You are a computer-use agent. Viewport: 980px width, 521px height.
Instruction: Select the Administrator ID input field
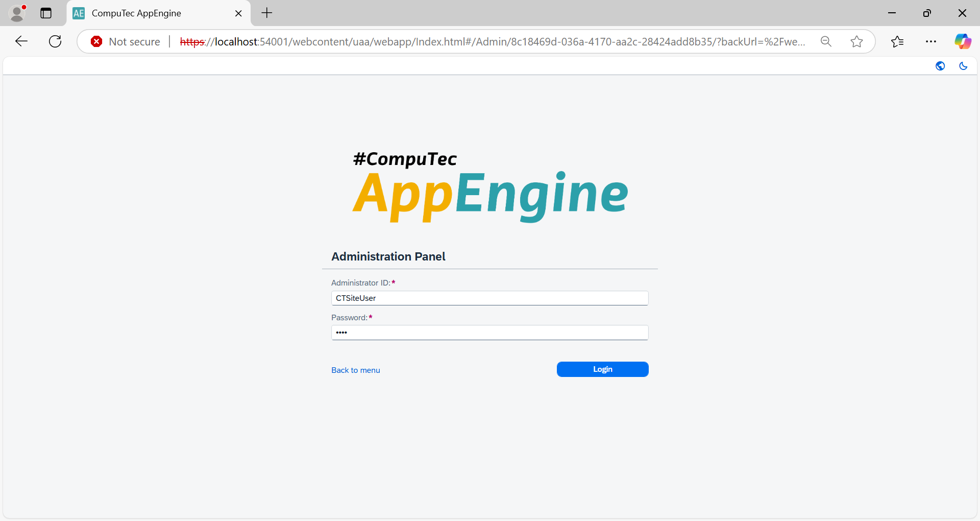[489, 298]
